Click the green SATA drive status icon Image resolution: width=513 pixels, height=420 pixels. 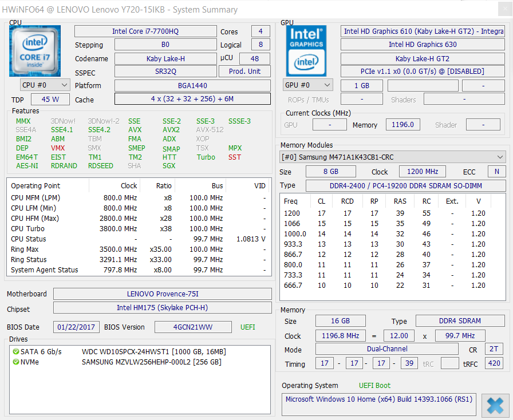(x=15, y=352)
